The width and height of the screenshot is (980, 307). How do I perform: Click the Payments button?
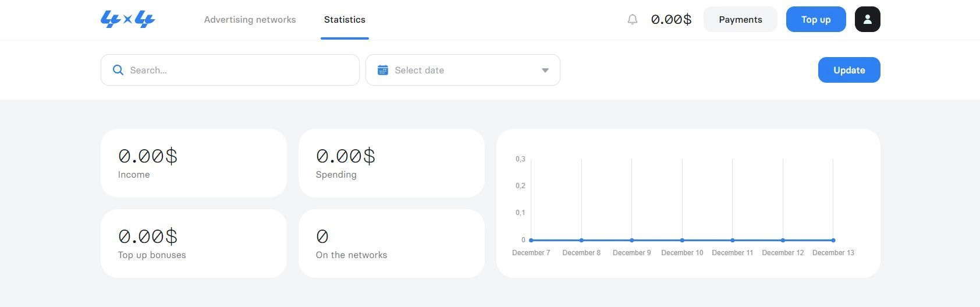[x=740, y=19]
